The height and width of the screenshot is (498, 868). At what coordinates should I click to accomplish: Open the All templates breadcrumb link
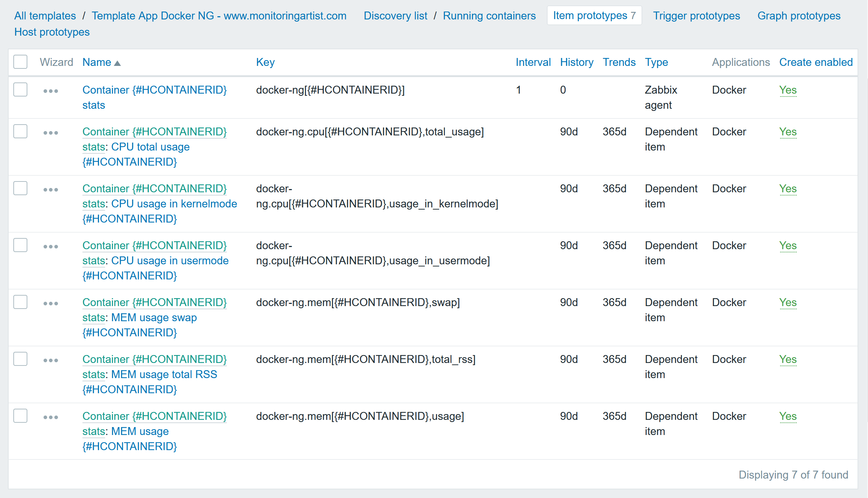point(45,15)
